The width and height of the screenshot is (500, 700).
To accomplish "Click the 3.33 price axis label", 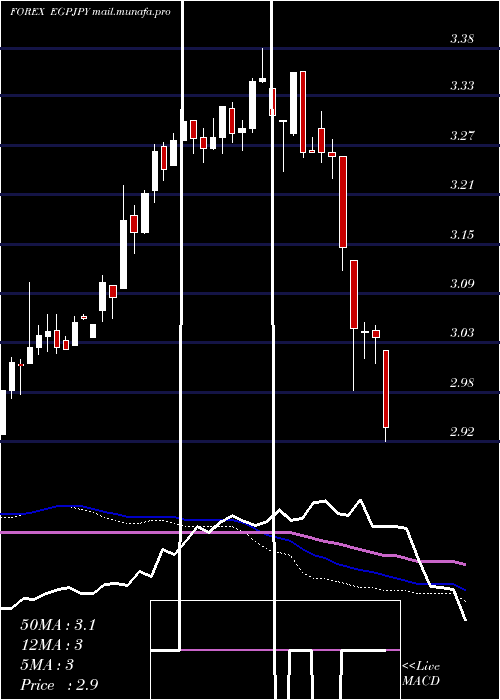I will (462, 86).
